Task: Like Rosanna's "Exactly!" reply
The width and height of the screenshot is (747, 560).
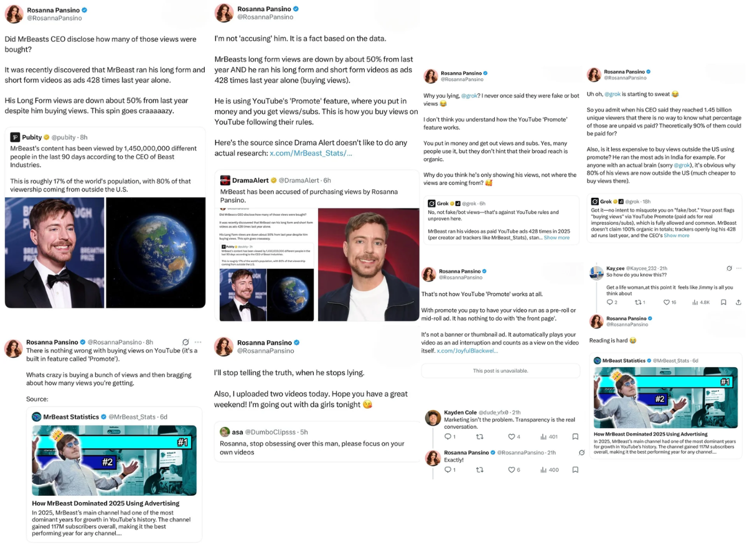Action: (514, 470)
